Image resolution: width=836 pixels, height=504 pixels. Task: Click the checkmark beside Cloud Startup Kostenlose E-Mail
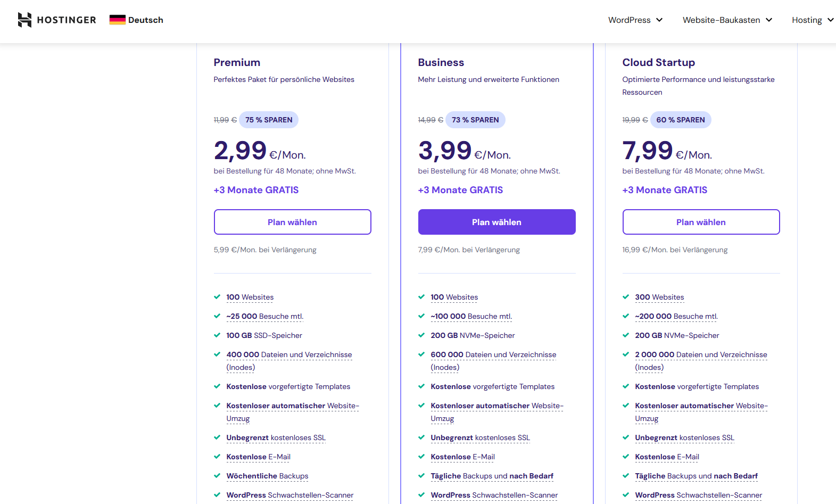[x=626, y=457]
